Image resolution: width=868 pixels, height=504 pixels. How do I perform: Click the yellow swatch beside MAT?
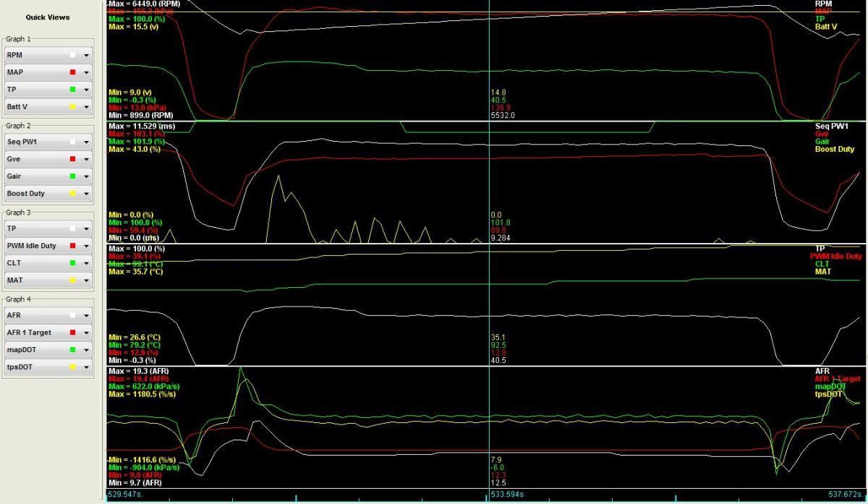(73, 281)
